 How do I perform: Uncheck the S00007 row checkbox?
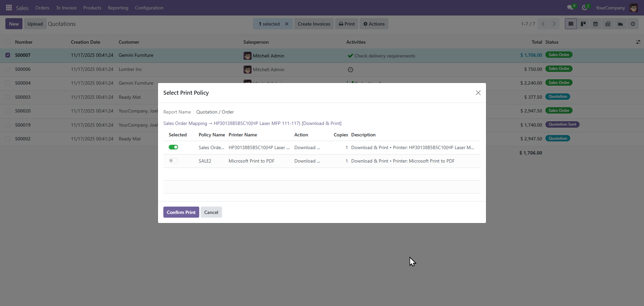pyautogui.click(x=8, y=55)
